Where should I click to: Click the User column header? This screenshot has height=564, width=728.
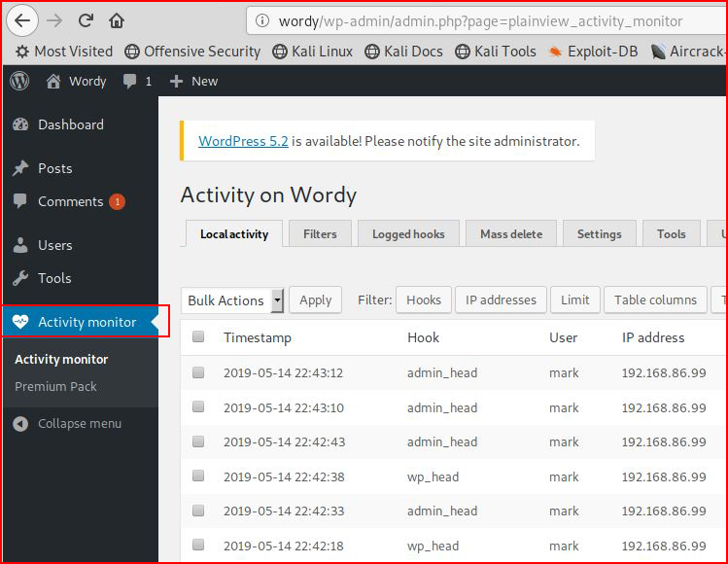pos(563,337)
